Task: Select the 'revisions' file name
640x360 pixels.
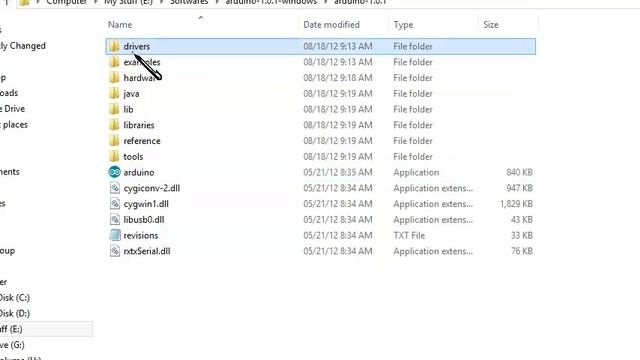Action: point(141,235)
